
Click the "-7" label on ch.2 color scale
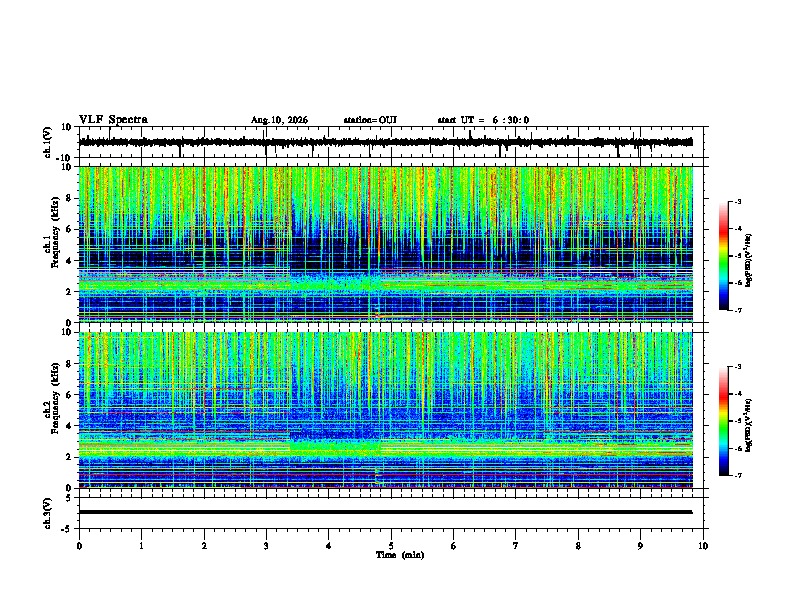[737, 475]
